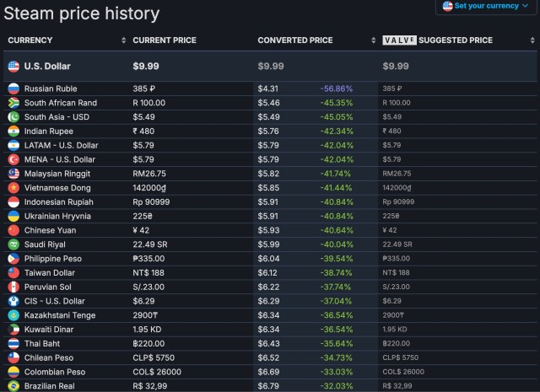Click the Kazakhstani Tenge flag icon
The height and width of the screenshot is (392, 540).
coord(13,315)
